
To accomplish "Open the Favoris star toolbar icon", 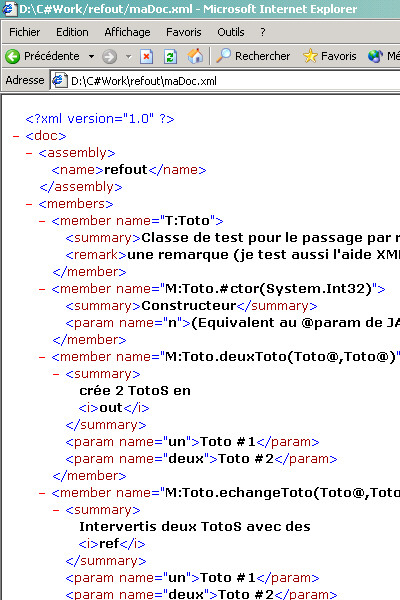I will [310, 56].
